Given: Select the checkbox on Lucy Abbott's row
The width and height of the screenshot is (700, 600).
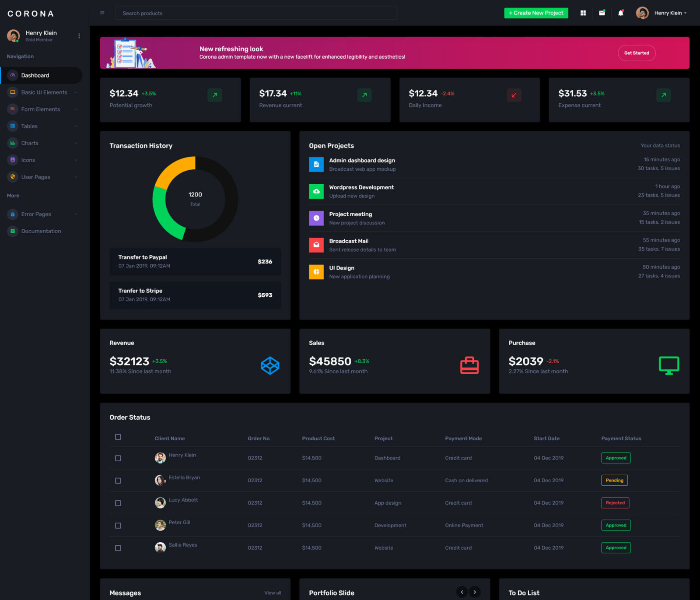Looking at the screenshot, I should [x=118, y=503].
